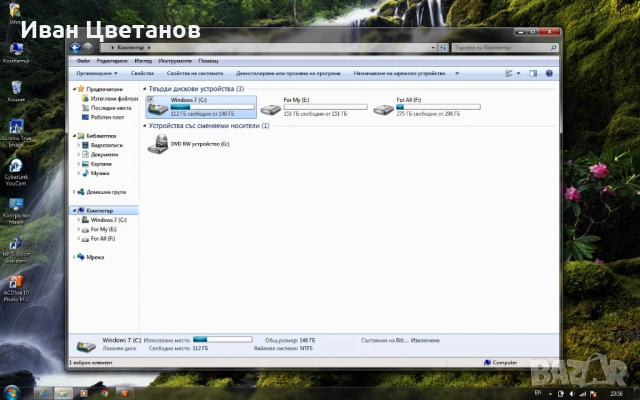Select the For My (E:) drive icon

[x=271, y=109]
